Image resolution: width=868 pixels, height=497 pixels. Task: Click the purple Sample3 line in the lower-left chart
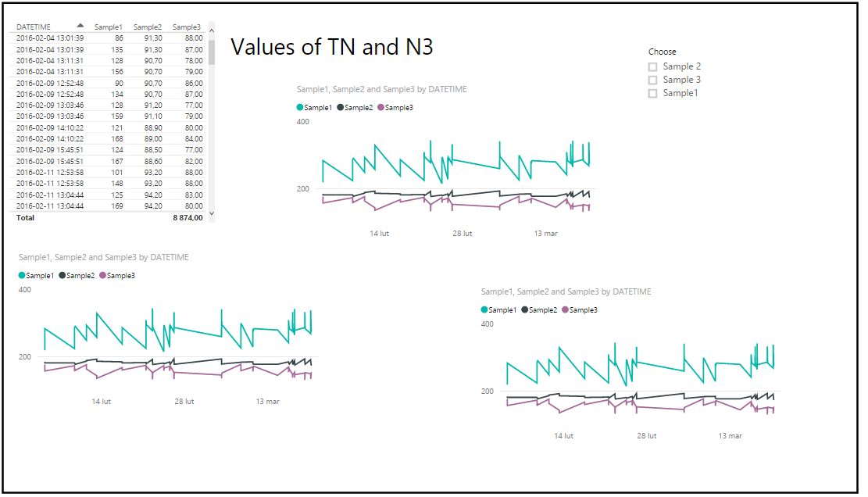(198, 374)
